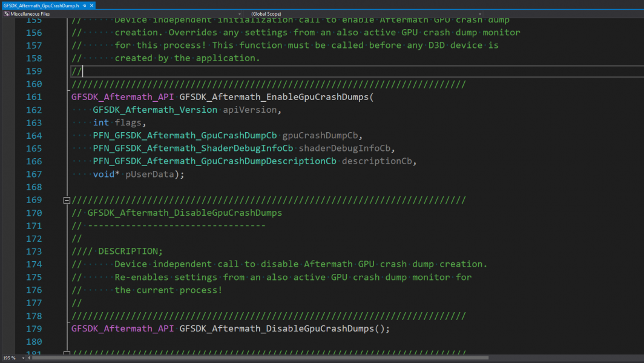Adjust the editor zoom level showing 195%
Screen dimensions: 644x363
coord(9,358)
